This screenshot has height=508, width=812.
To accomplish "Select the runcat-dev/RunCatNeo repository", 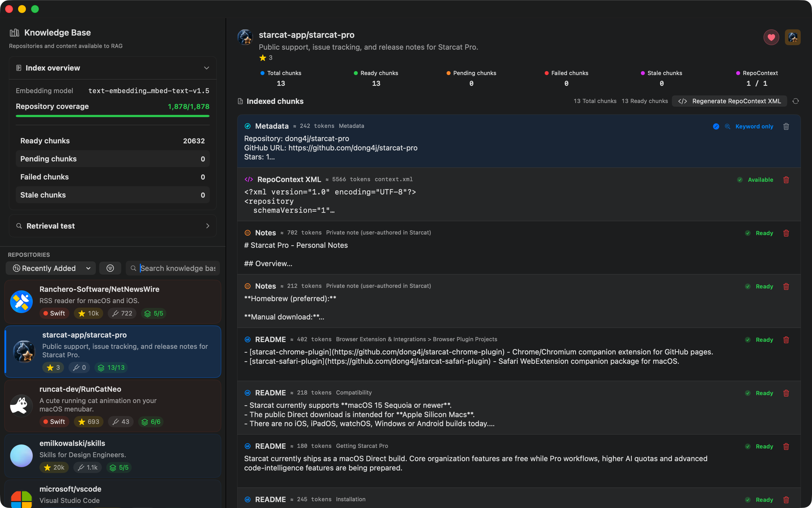I will click(x=113, y=406).
